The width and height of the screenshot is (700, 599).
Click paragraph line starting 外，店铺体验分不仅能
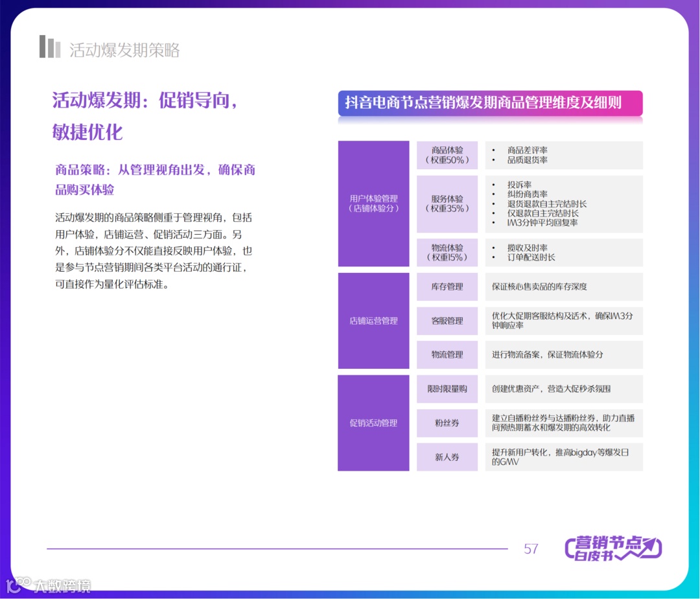(154, 251)
